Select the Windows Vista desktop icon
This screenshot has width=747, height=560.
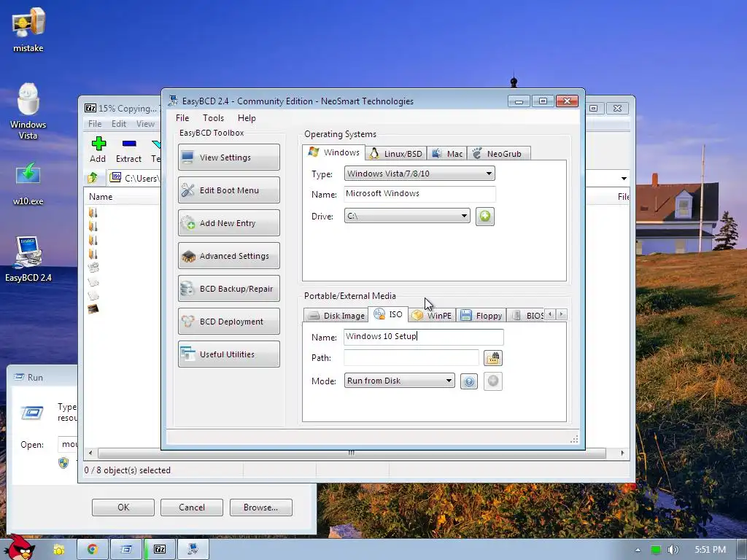click(28, 112)
